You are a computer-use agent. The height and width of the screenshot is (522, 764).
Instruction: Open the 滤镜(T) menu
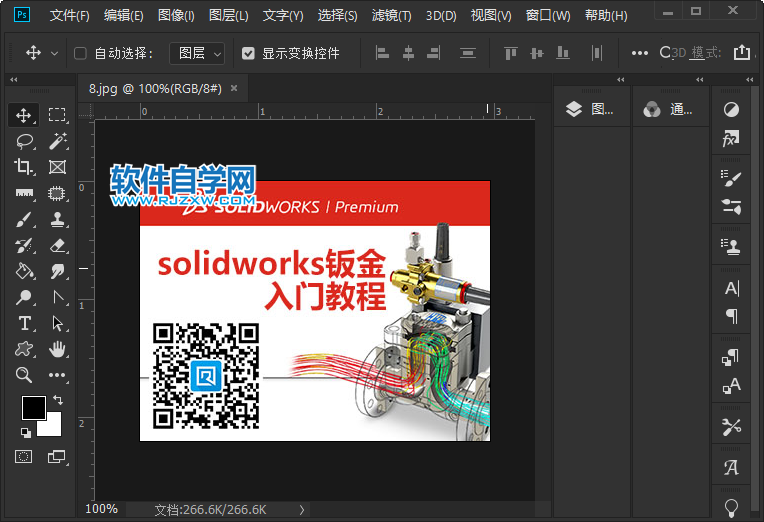point(391,16)
